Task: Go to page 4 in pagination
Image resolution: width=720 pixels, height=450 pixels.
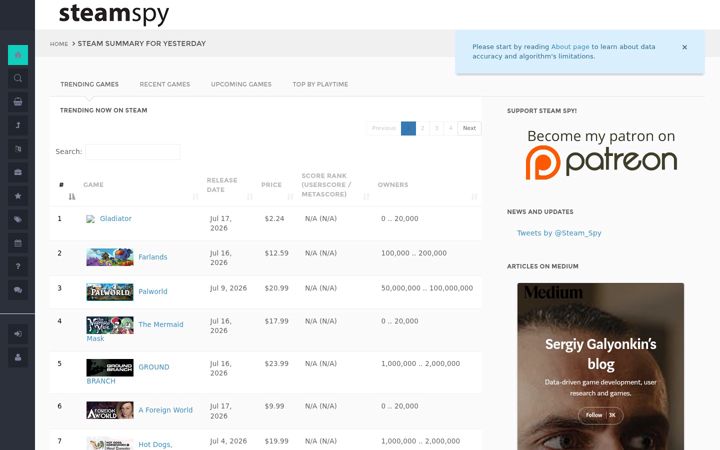Action: [x=451, y=128]
